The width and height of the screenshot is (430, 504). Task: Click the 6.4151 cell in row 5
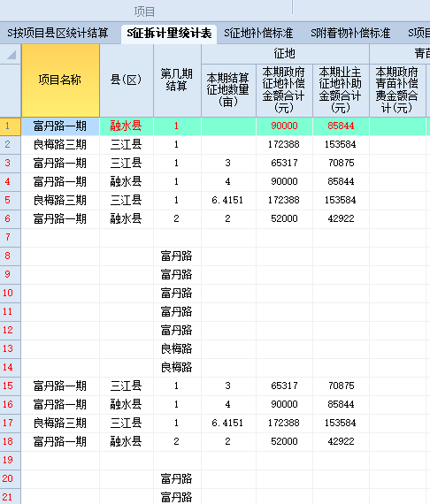click(228, 200)
